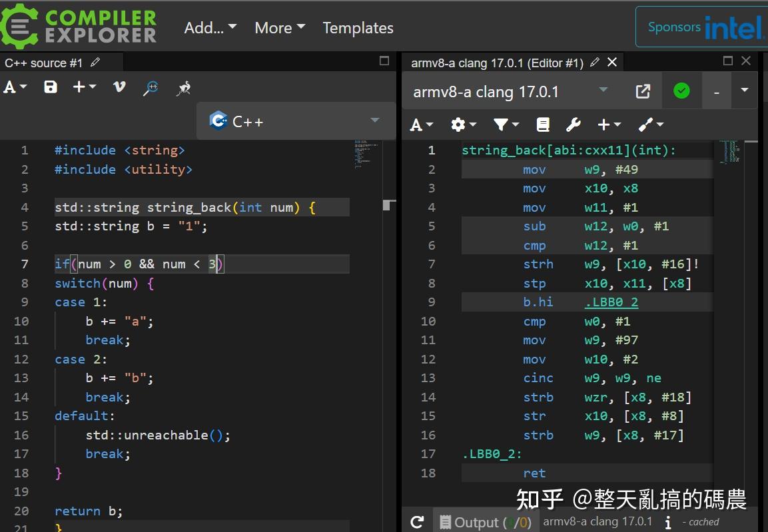Image resolution: width=768 pixels, height=532 pixels.
Task: Place cursor on line 7 if statement
Action: [x=139, y=264]
